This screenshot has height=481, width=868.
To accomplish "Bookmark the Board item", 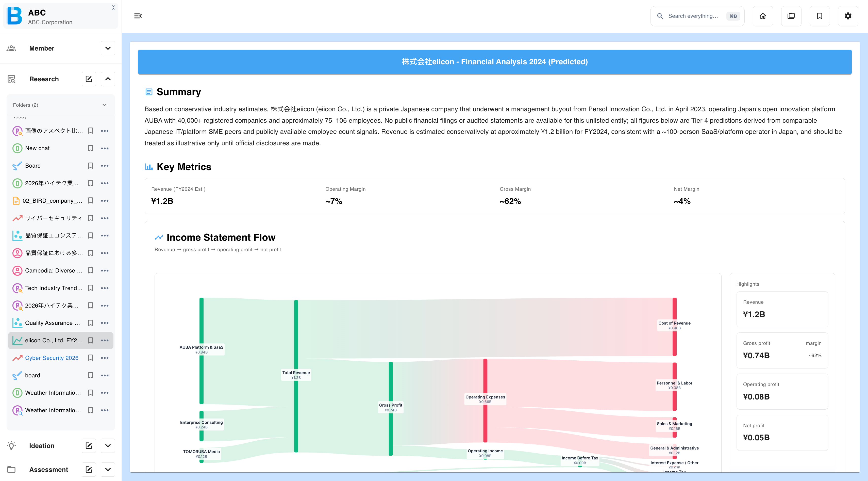I will [90, 166].
